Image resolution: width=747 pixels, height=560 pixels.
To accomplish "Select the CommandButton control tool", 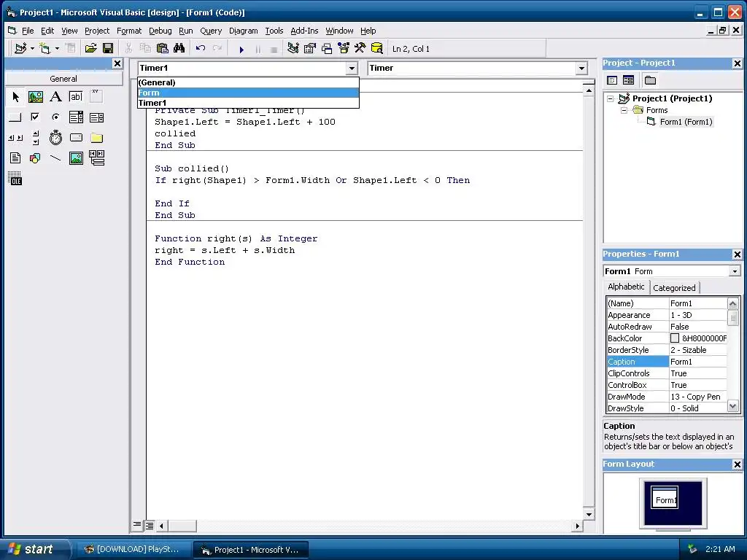I will pyautogui.click(x=15, y=117).
